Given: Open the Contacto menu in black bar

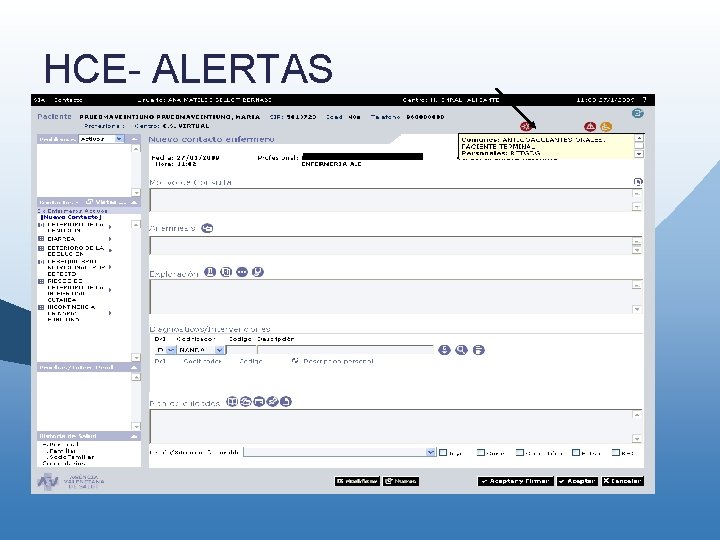Looking at the screenshot, I should (x=68, y=100).
